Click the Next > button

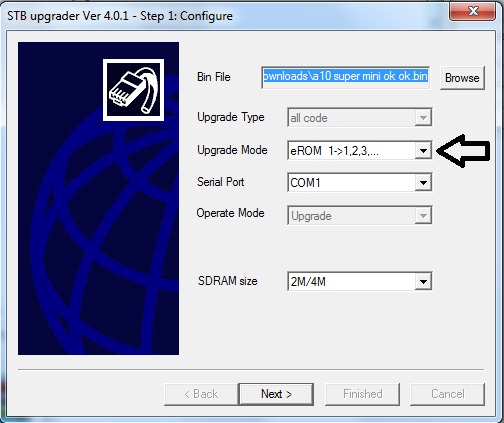(276, 394)
